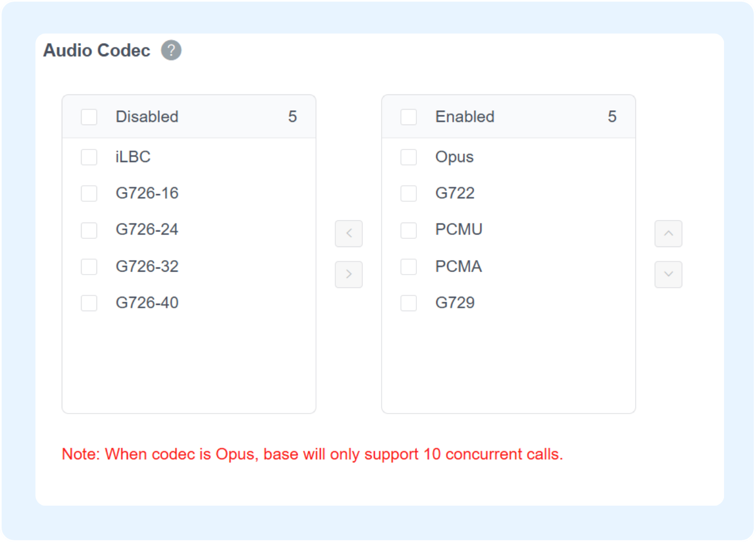Click the left arrow transfer button
The height and width of the screenshot is (542, 756).
point(348,234)
